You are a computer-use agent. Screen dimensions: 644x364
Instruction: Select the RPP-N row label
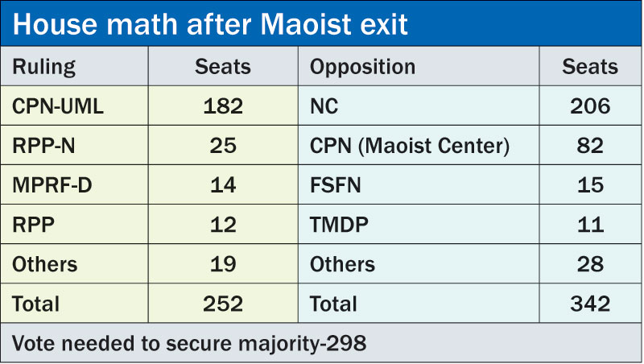[x=44, y=146]
